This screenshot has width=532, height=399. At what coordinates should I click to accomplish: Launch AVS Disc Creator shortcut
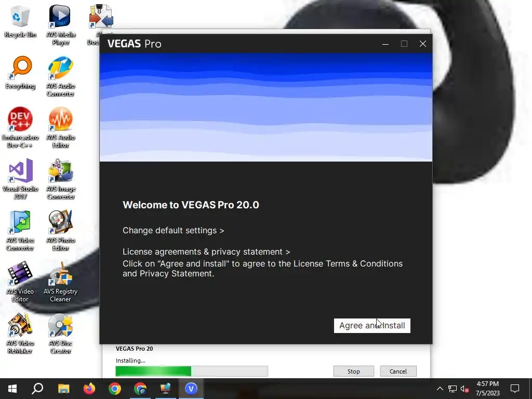click(60, 334)
